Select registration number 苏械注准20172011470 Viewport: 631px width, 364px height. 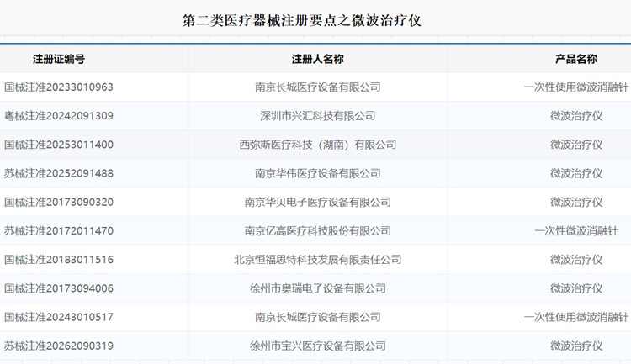(59, 231)
